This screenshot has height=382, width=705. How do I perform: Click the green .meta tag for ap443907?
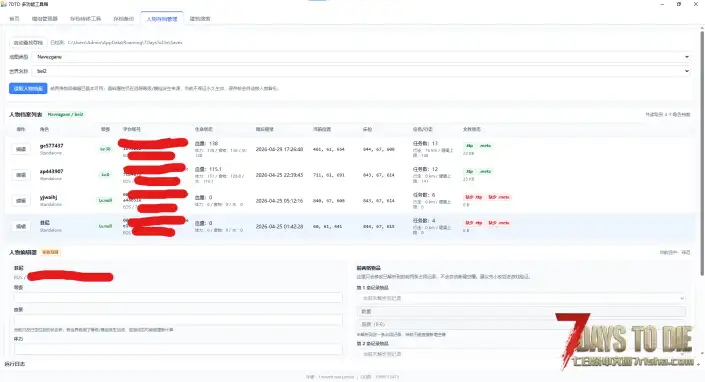pyautogui.click(x=485, y=171)
